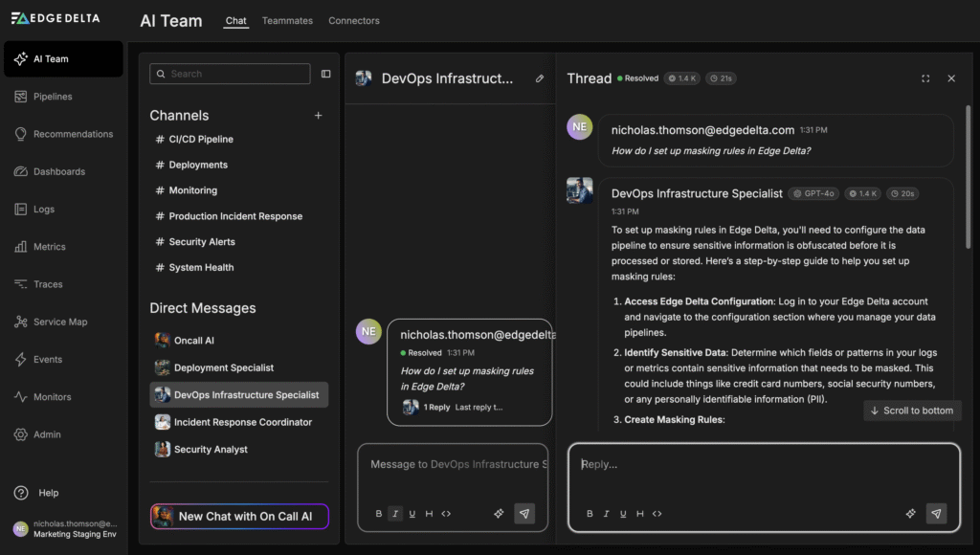Click the channel search input field

pos(234,74)
